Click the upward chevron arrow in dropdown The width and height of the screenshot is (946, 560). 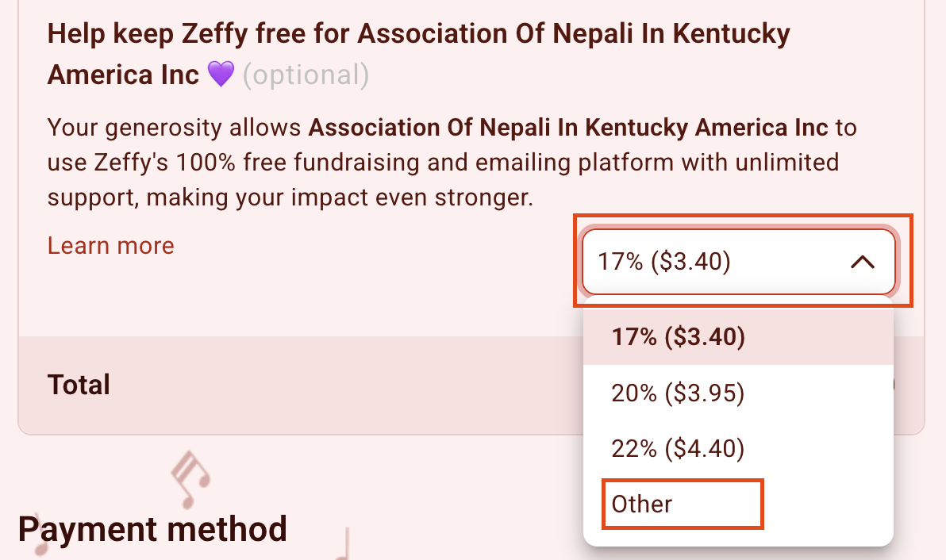coord(862,262)
